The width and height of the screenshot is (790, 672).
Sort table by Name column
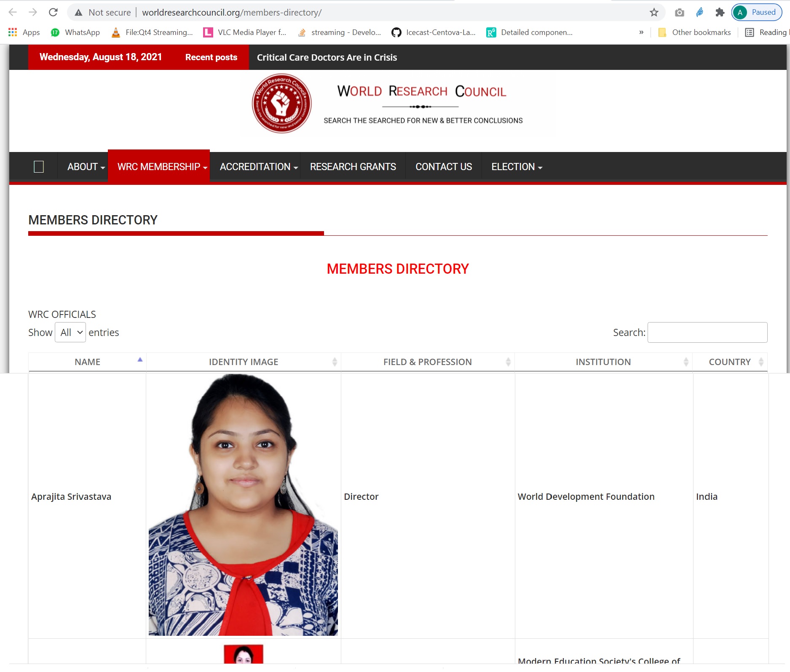pos(88,362)
